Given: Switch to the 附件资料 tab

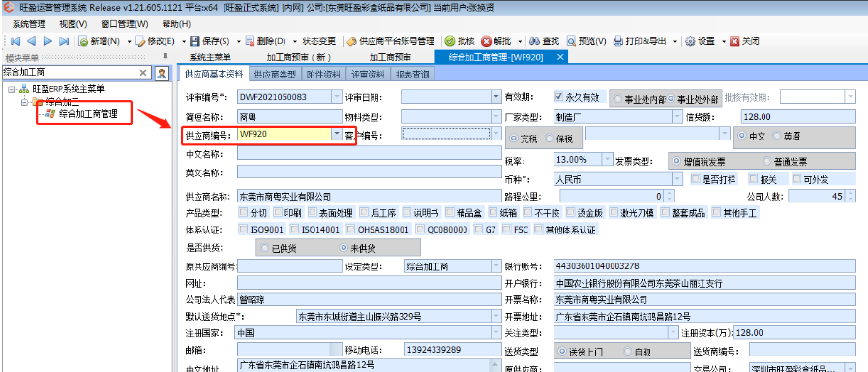Looking at the screenshot, I should [323, 74].
